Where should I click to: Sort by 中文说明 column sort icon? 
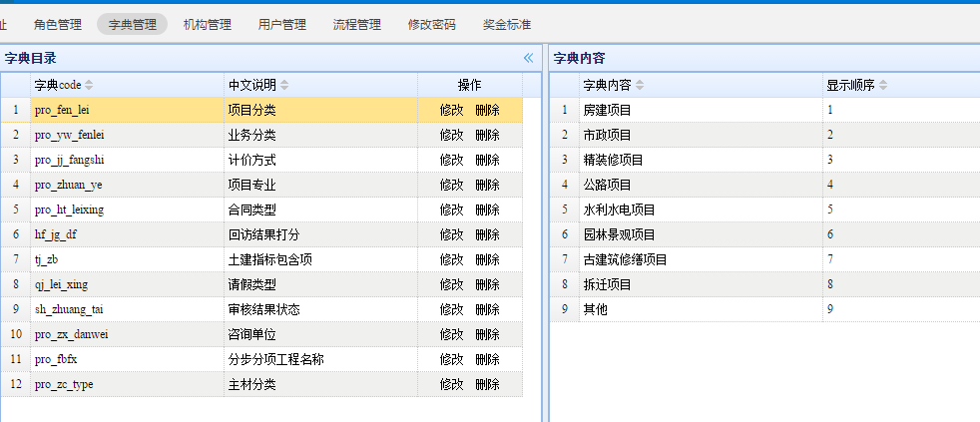pos(284,85)
